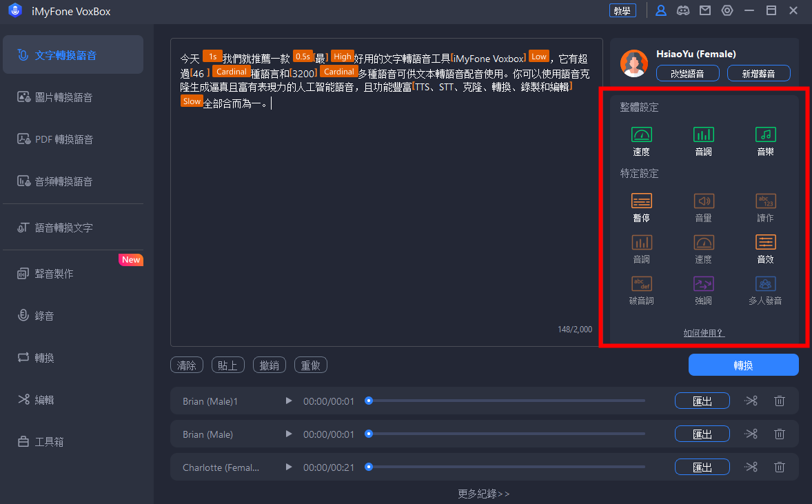Play the Brian (Male) recording
This screenshot has width=812, height=504.
(x=288, y=434)
